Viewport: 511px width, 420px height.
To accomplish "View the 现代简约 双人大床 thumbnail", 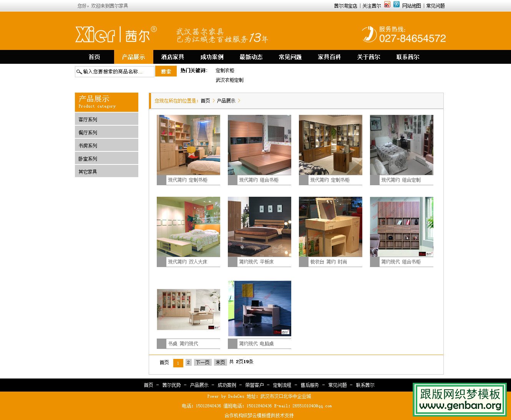I will 188,227.
